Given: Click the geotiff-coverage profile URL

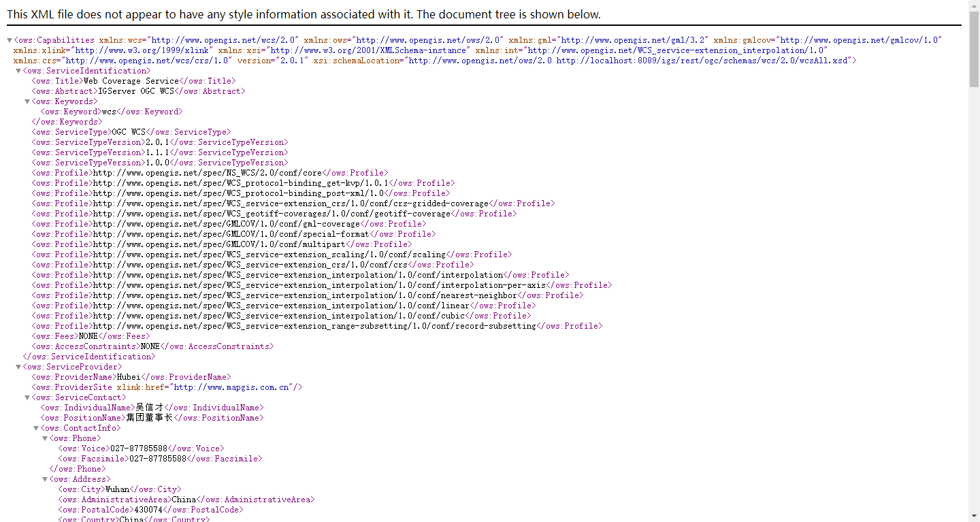Looking at the screenshot, I should tap(272, 214).
